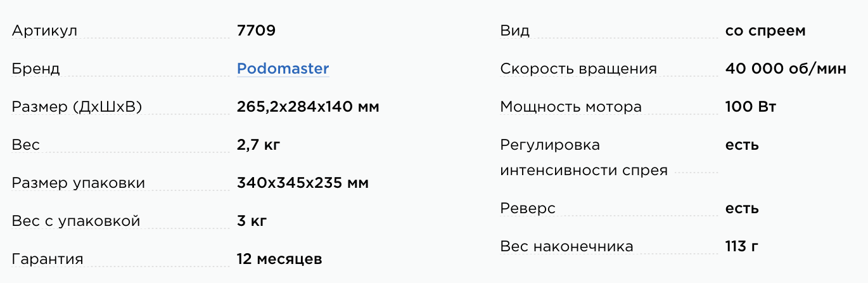This screenshot has height=283, width=868.
Task: Click the Вес с упаковкой label
Action: click(76, 221)
